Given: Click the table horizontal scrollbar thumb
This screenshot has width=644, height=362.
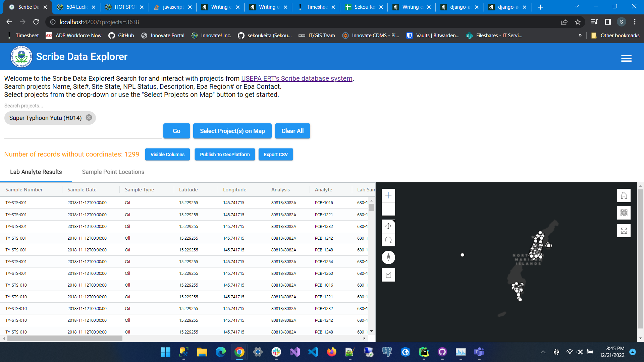Looking at the screenshot, I should pyautogui.click(x=65, y=339).
